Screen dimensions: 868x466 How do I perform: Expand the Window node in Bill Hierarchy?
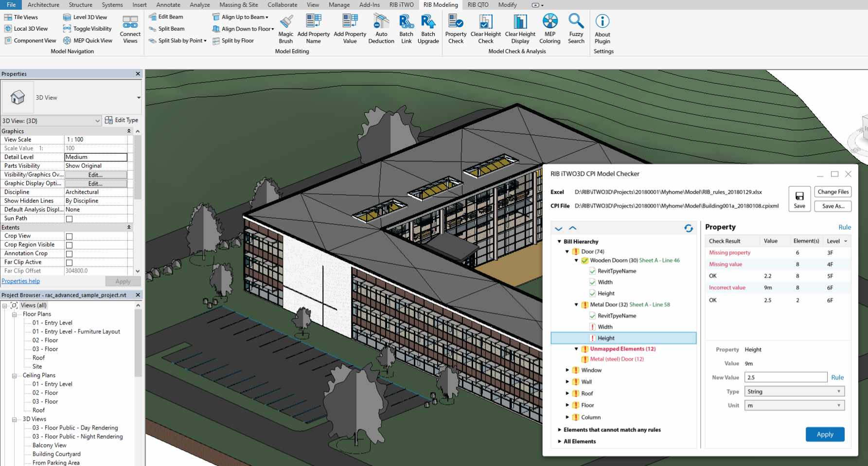[567, 370]
